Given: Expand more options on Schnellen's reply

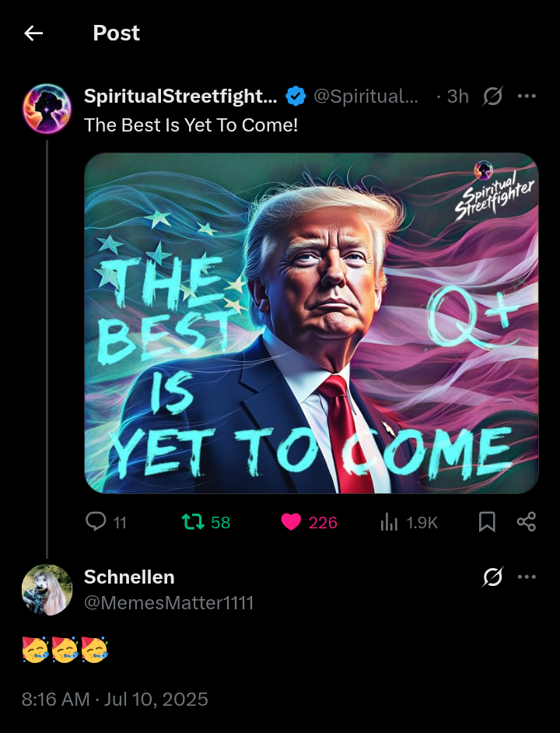Looking at the screenshot, I should [x=527, y=577].
